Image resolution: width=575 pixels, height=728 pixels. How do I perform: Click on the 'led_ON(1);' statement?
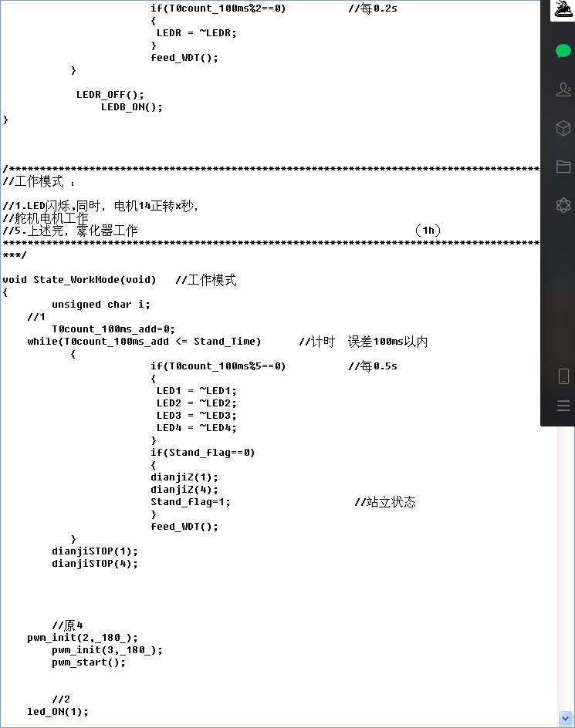click(x=58, y=712)
